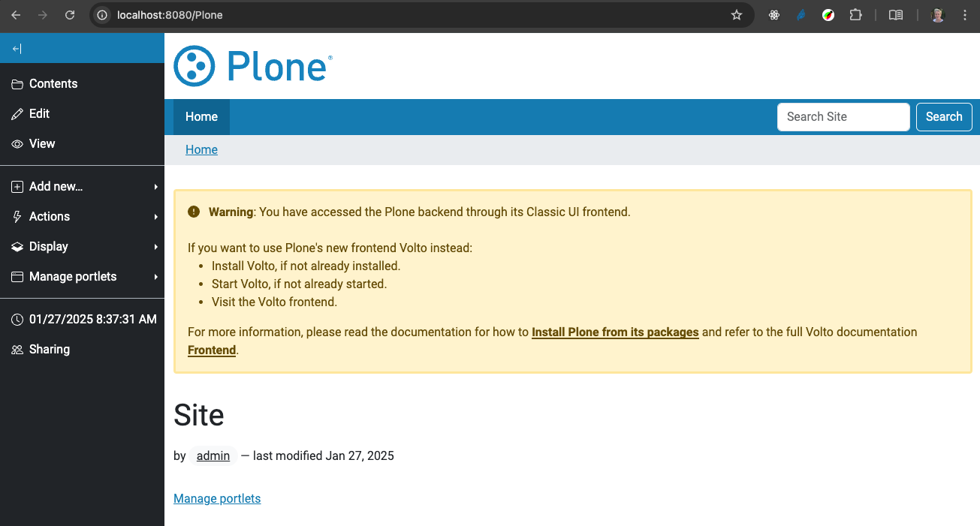The image size is (980, 526).
Task: Open the Contents folder icon in sidebar
Action: [x=17, y=84]
